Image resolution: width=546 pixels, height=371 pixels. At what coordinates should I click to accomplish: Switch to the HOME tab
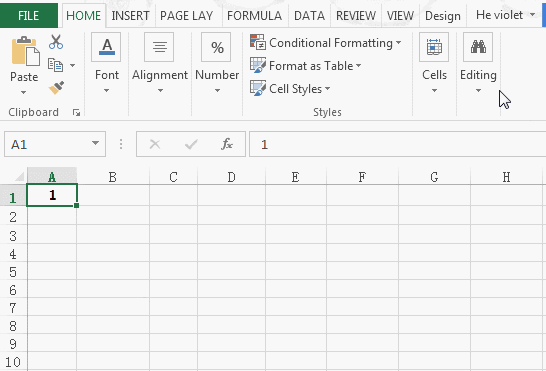coord(84,16)
